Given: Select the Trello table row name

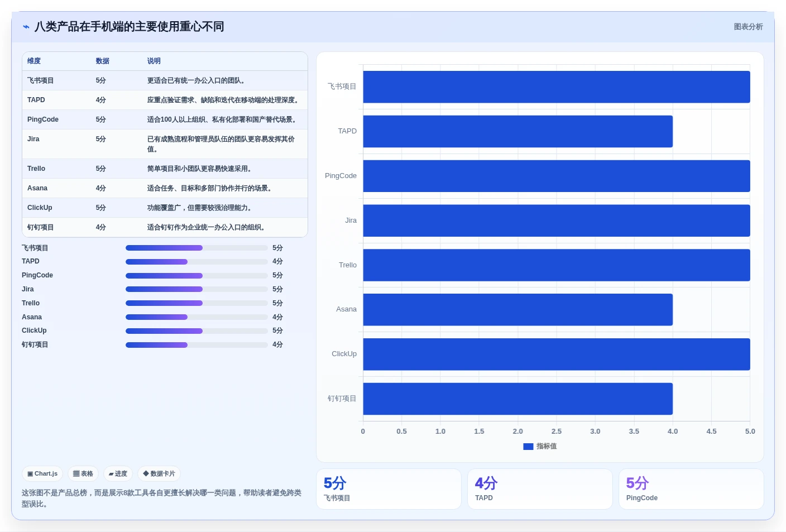Looking at the screenshot, I should [x=36, y=169].
